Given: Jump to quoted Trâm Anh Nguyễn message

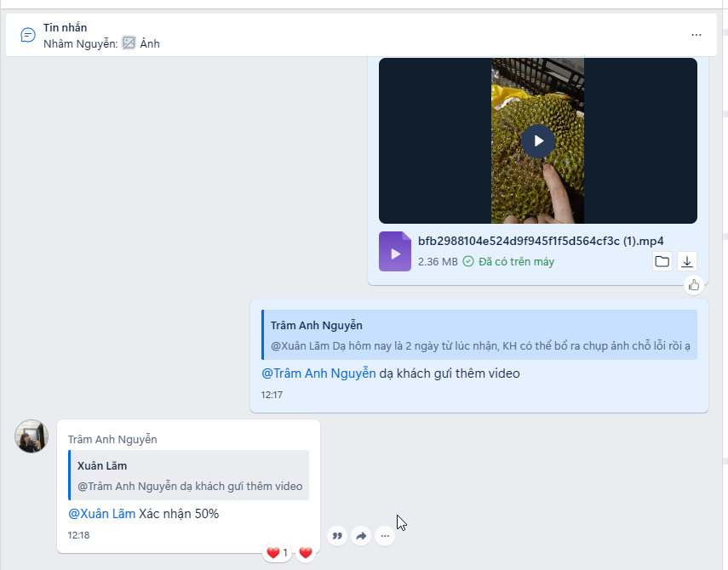Looking at the screenshot, I should [479, 335].
